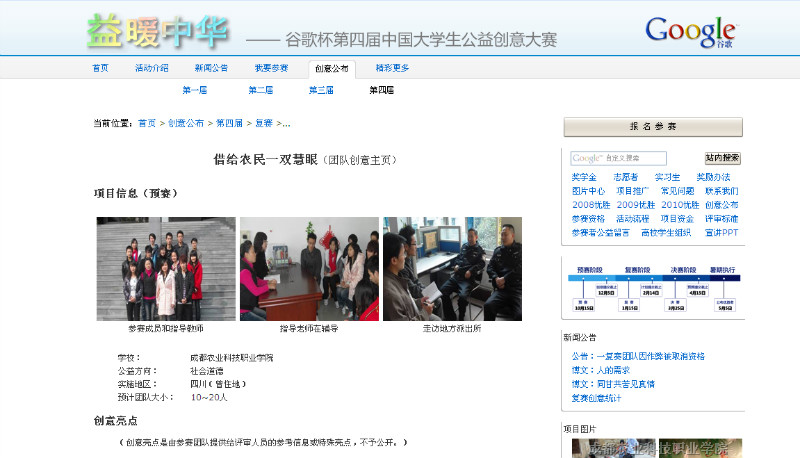Click 创意公布 in the breadcrumb
Viewport: 800px width, 458px height.
(x=186, y=123)
